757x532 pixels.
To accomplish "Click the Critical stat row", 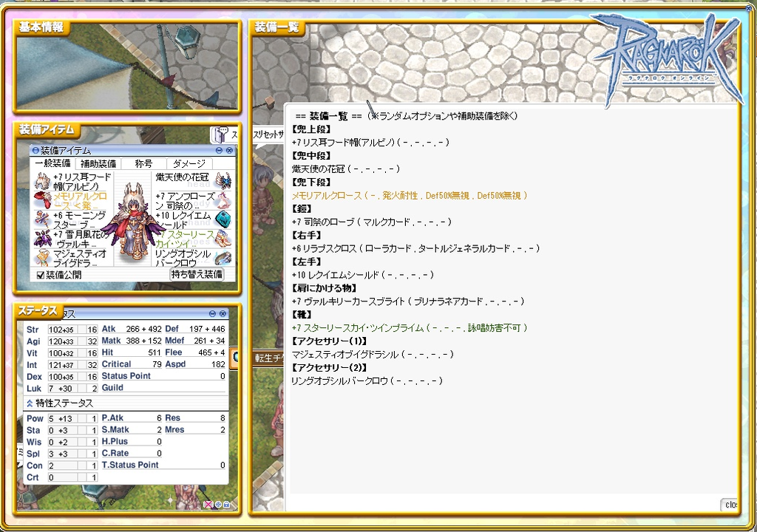I will pos(132,364).
